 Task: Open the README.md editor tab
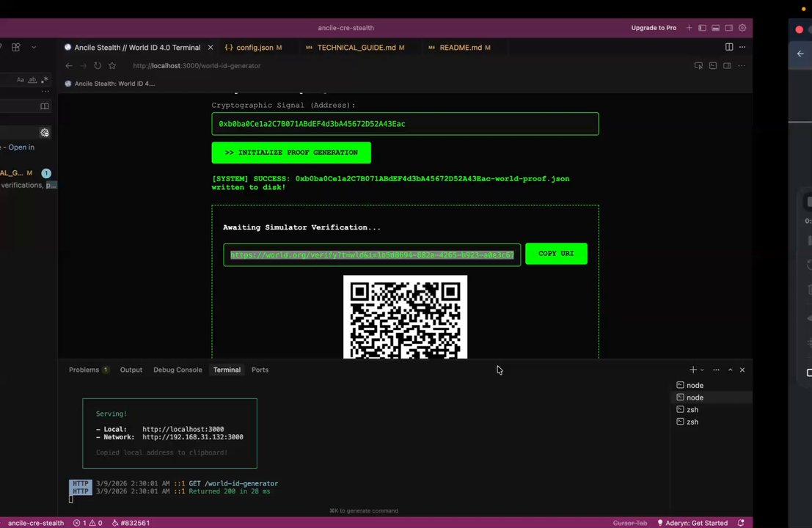[460, 47]
